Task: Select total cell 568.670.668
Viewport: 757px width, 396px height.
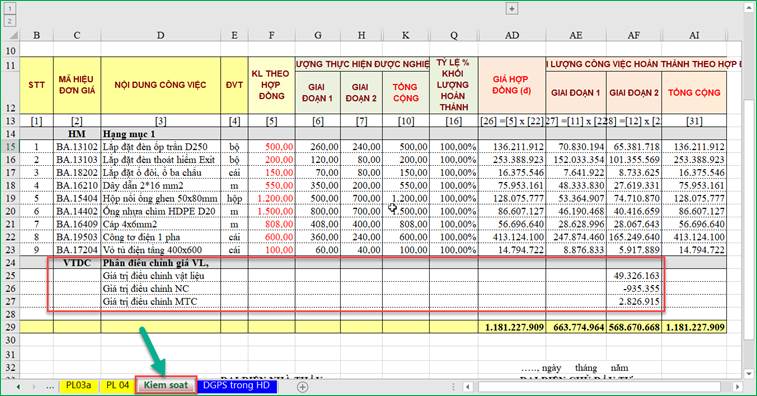Action: click(x=634, y=327)
